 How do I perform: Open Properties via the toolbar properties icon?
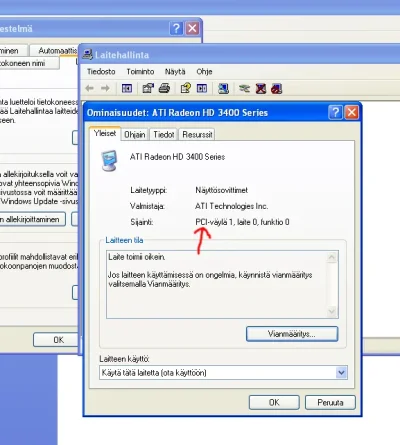pyautogui.click(x=148, y=88)
